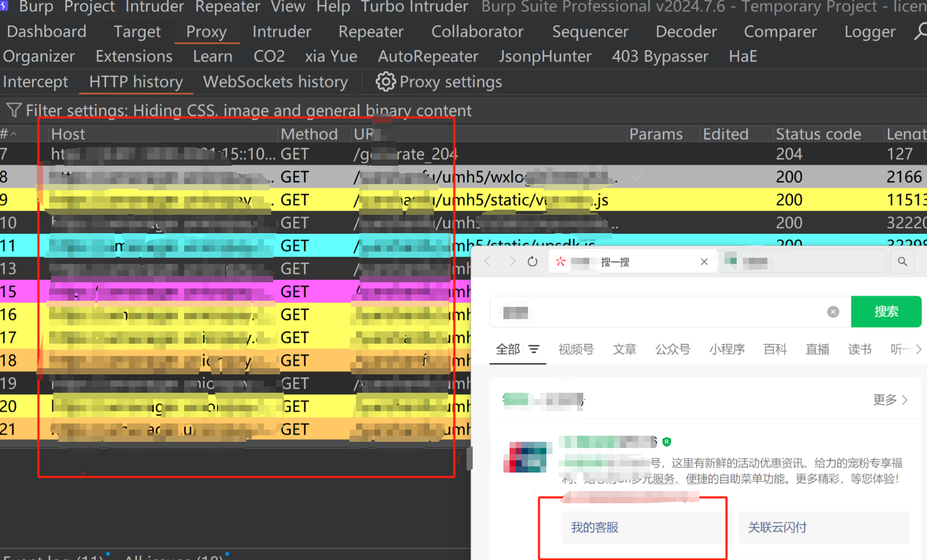927x560 pixels.
Task: Click the browser back arrow
Action: [488, 261]
